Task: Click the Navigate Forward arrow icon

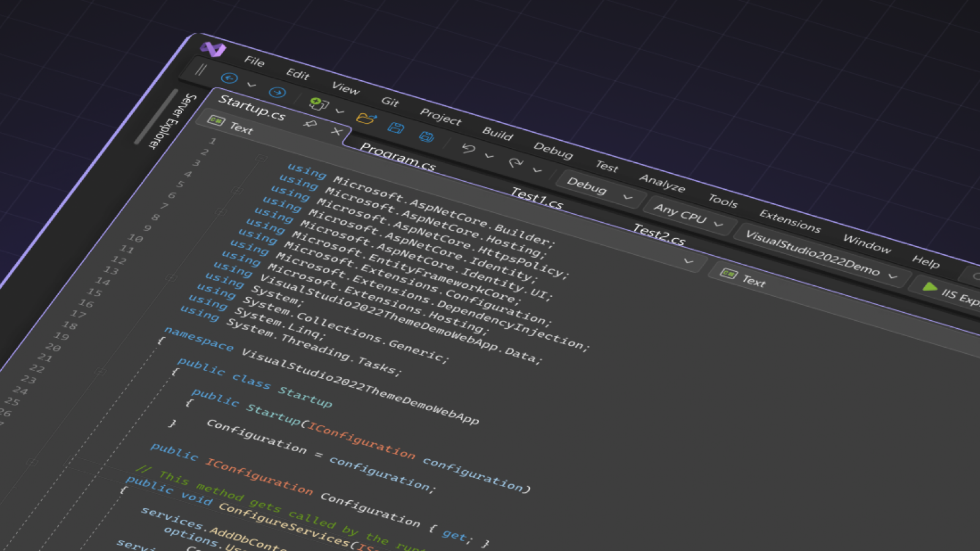Action: (x=277, y=92)
